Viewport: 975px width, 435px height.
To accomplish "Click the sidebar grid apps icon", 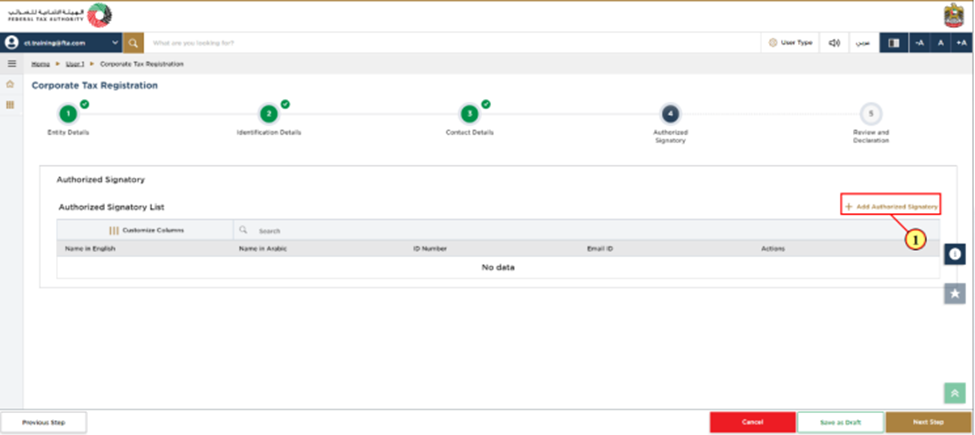I will point(11,104).
